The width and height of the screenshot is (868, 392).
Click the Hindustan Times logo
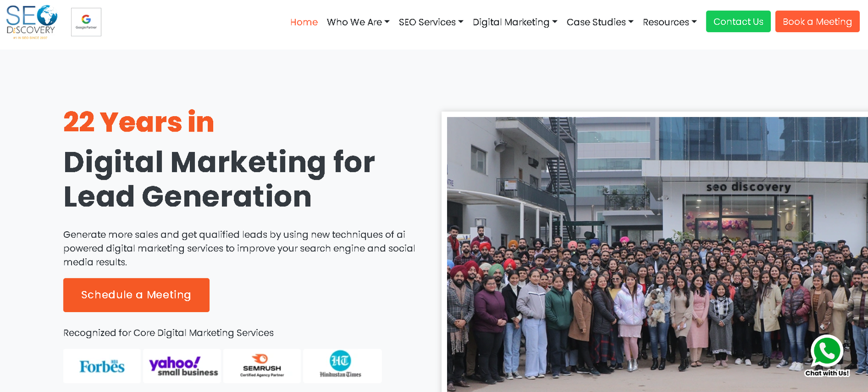(342, 366)
